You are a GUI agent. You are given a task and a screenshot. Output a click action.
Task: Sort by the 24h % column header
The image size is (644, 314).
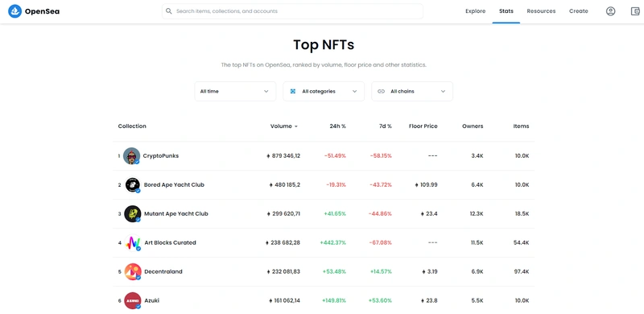click(x=337, y=126)
